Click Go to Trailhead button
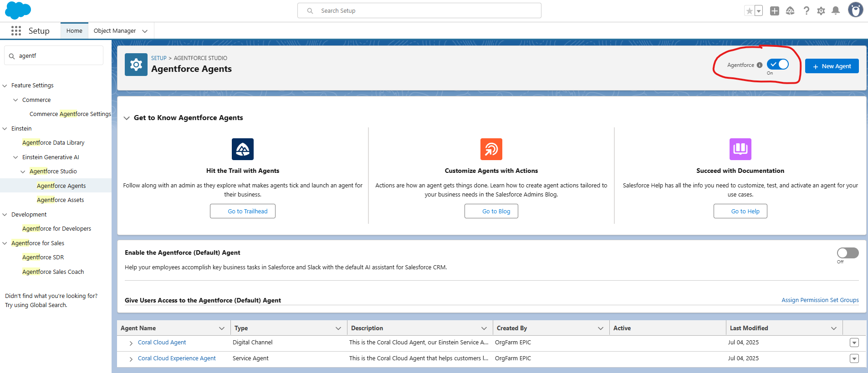The width and height of the screenshot is (868, 373). [243, 211]
